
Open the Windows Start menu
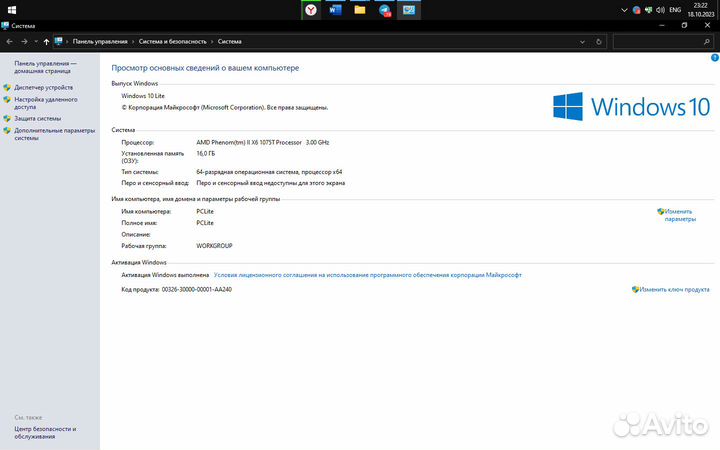pyautogui.click(x=12, y=10)
